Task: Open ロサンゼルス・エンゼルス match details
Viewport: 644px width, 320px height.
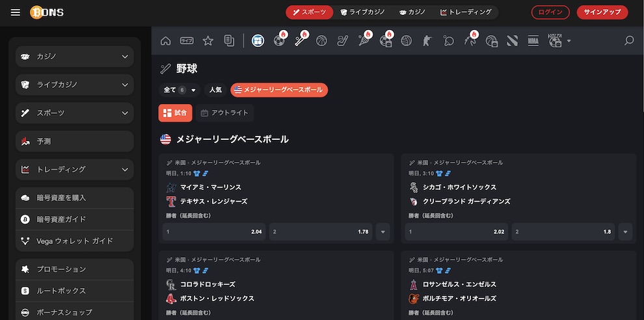Action: pos(460,284)
